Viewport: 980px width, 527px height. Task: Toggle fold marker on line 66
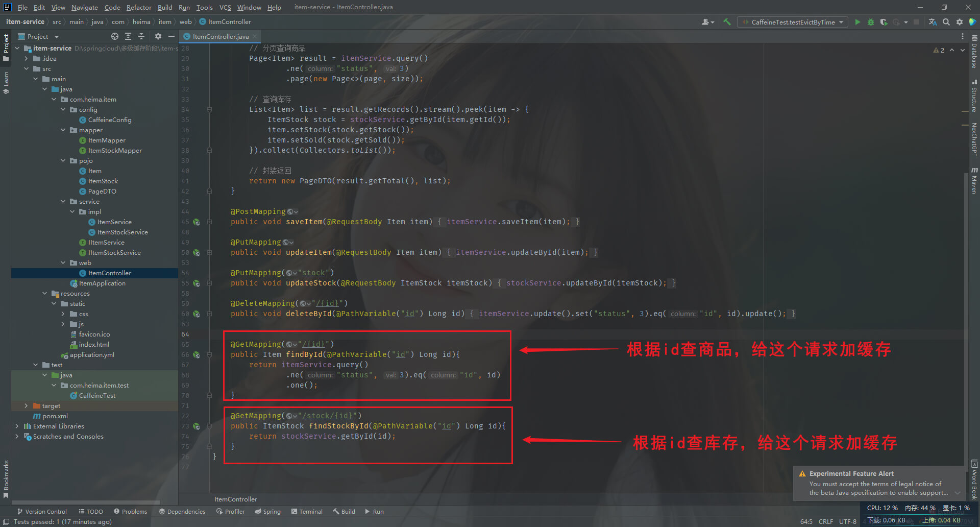[209, 355]
